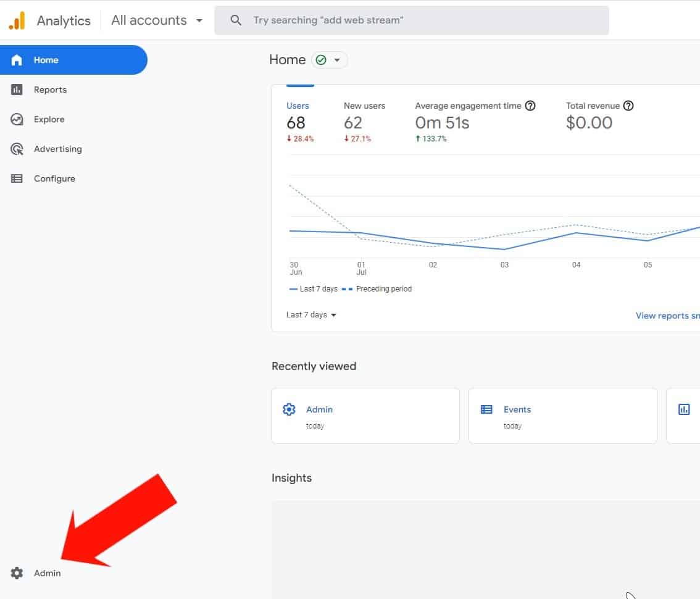Open the recently viewed Admin card

365,416
